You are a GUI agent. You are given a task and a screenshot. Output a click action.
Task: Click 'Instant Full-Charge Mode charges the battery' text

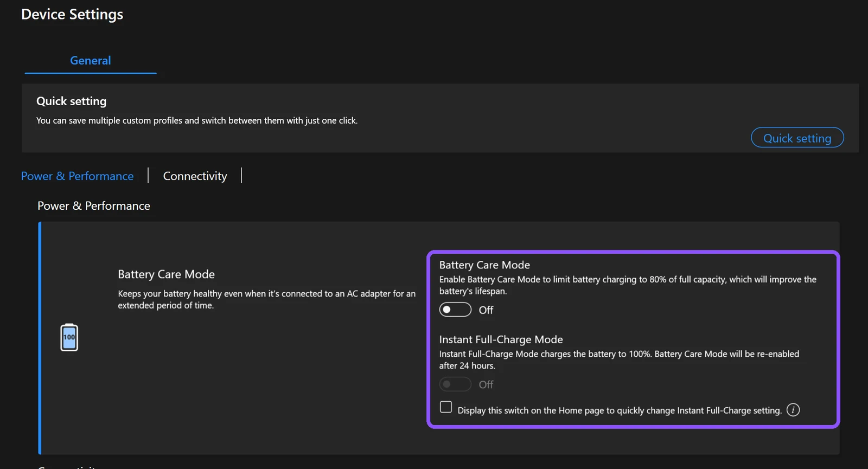(619, 359)
